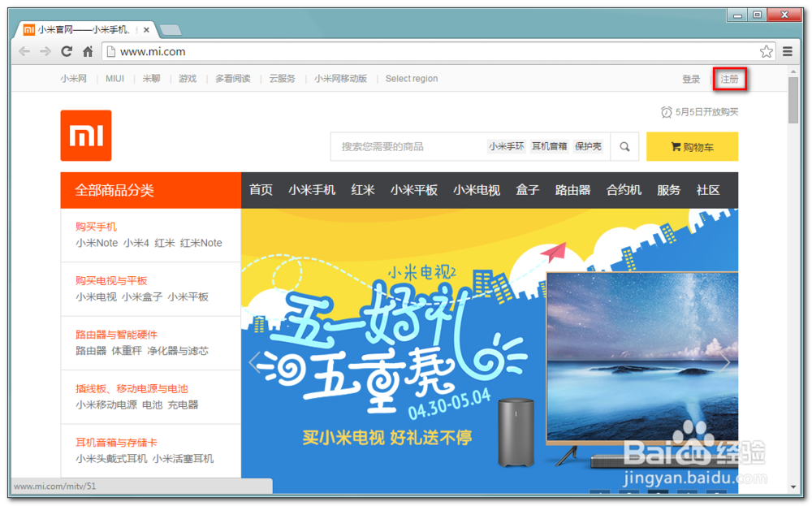Open 小米网 top bar link

[x=74, y=79]
